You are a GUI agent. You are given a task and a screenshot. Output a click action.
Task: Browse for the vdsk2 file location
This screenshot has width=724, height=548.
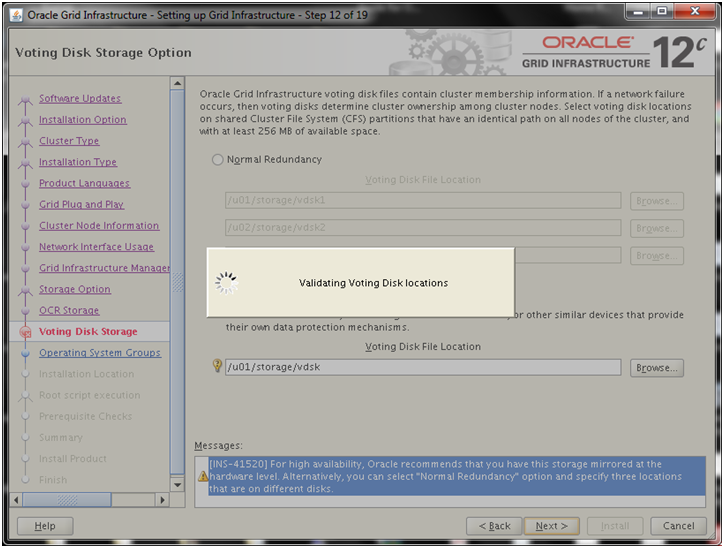[x=657, y=228]
